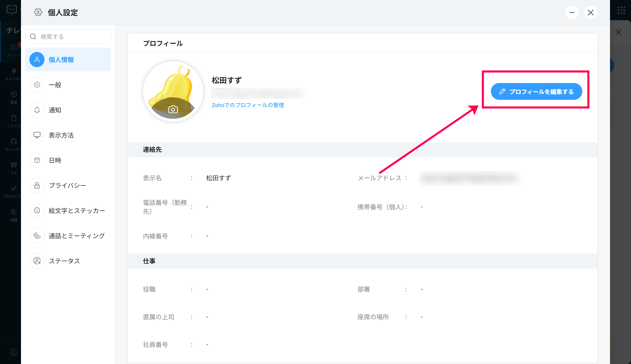Click the bell profile picture thumbnail
Viewport: 631px width, 364px height.
click(x=173, y=84)
